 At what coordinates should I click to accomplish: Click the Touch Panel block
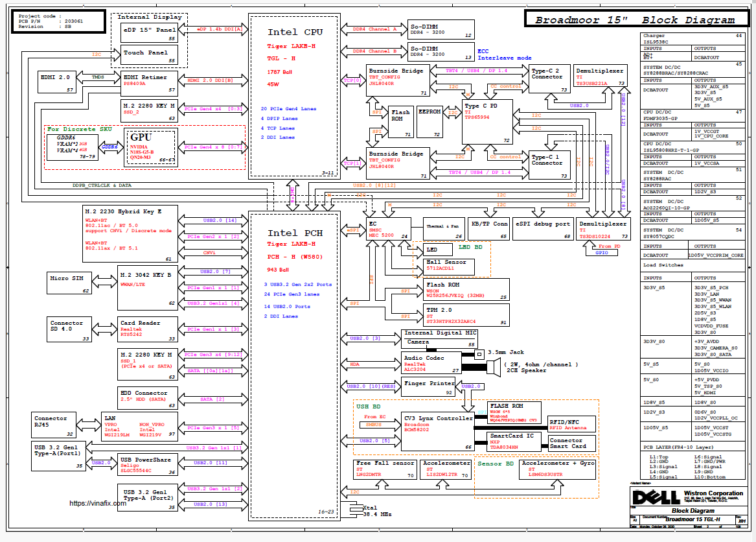click(x=149, y=55)
